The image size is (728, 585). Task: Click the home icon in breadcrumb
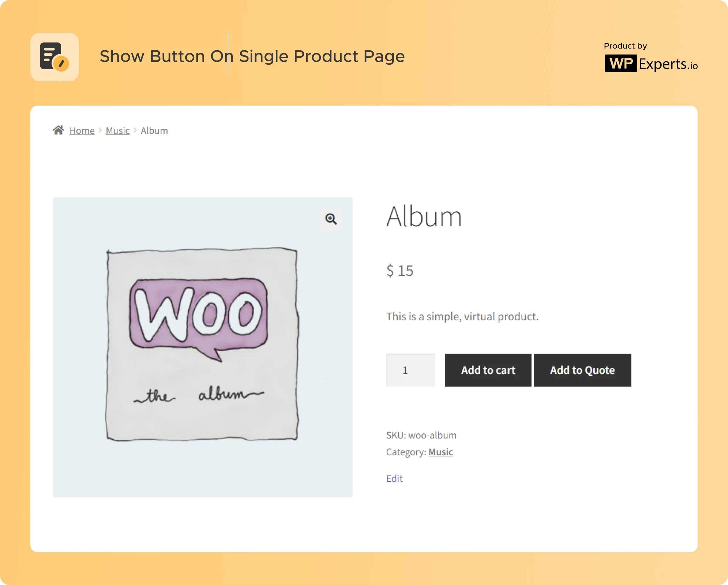(59, 130)
